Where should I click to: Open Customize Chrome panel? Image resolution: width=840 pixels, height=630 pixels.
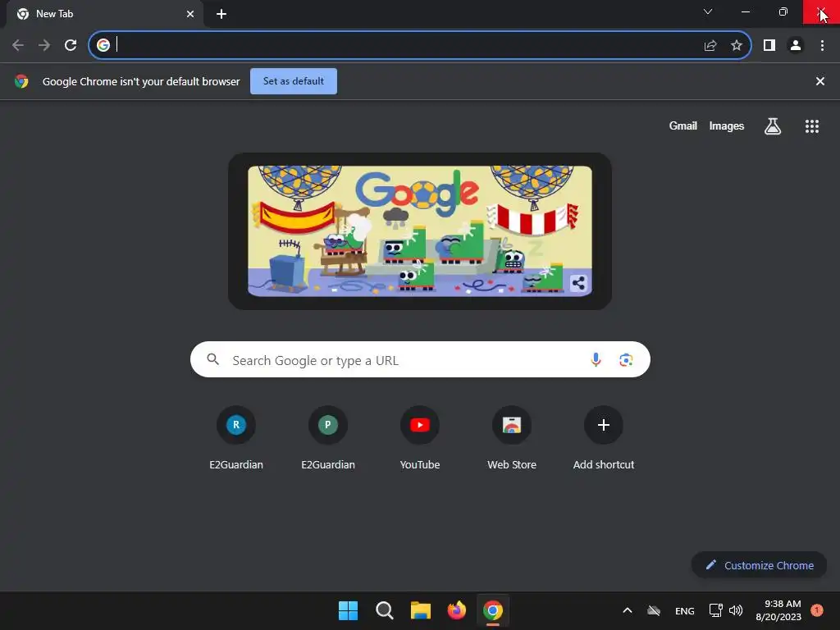[x=759, y=565]
